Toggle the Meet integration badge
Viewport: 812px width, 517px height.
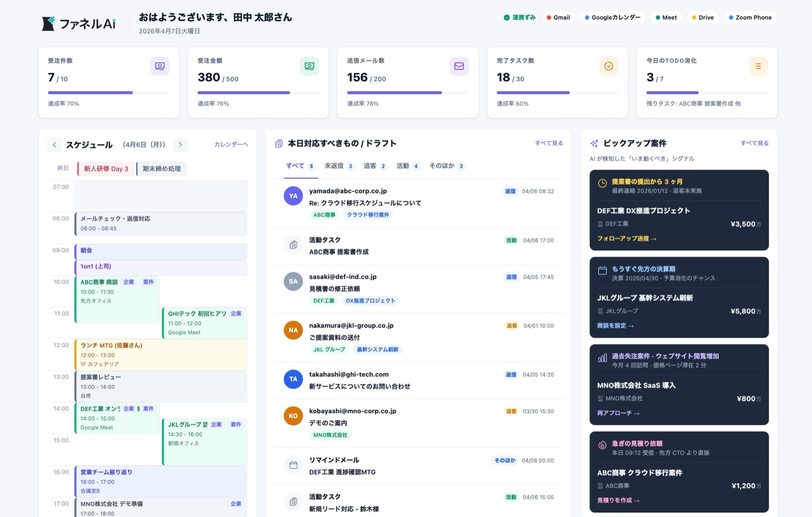coord(666,17)
